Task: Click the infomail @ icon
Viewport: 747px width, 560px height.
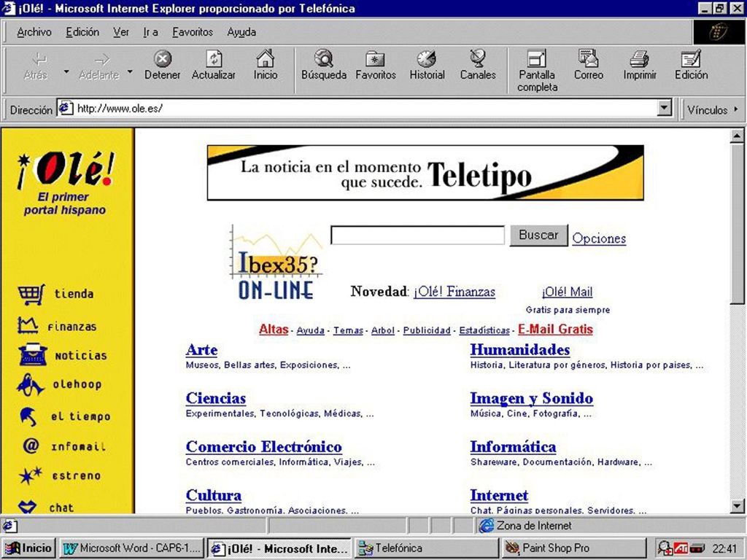Action: (31, 445)
